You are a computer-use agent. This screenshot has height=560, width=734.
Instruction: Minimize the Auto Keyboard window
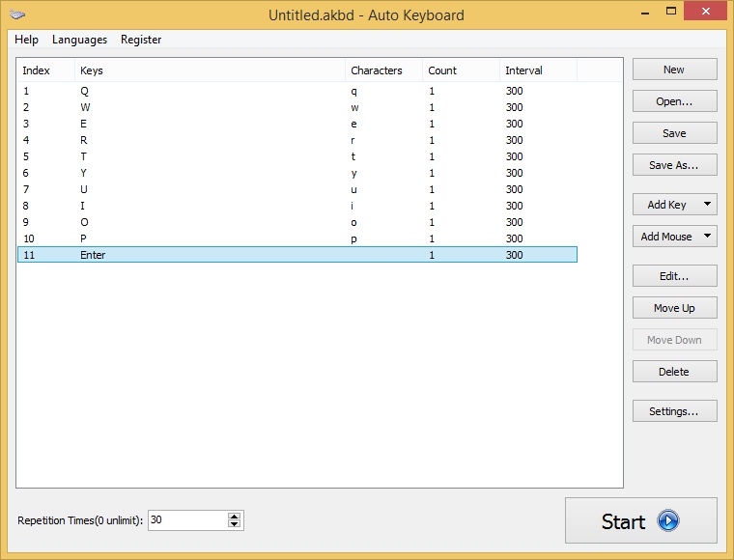[x=645, y=12]
